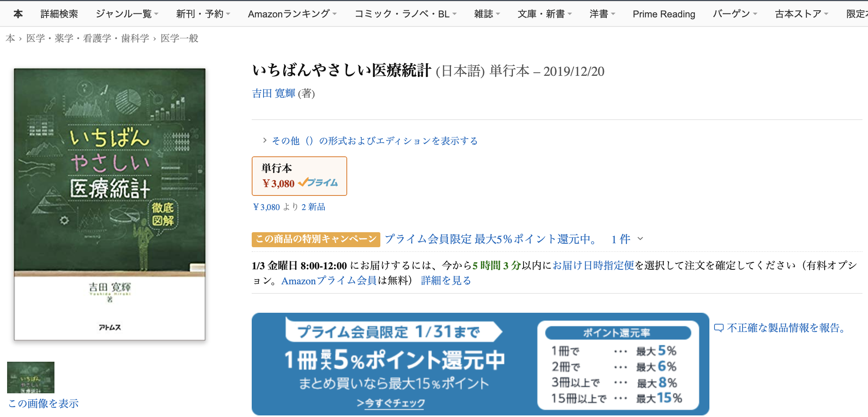868x417 pixels.
Task: Open the Amazonランキング dropdown menu
Action: point(292,14)
